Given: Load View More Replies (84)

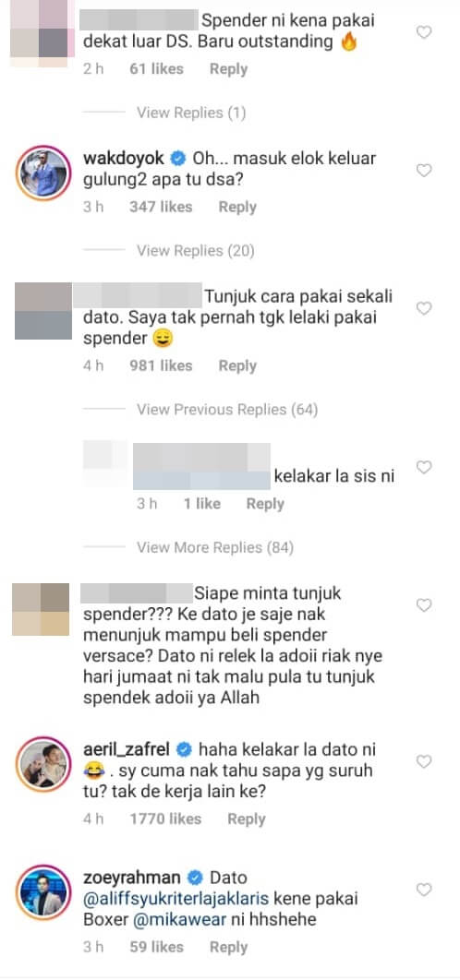Looking at the screenshot, I should click(x=215, y=548).
